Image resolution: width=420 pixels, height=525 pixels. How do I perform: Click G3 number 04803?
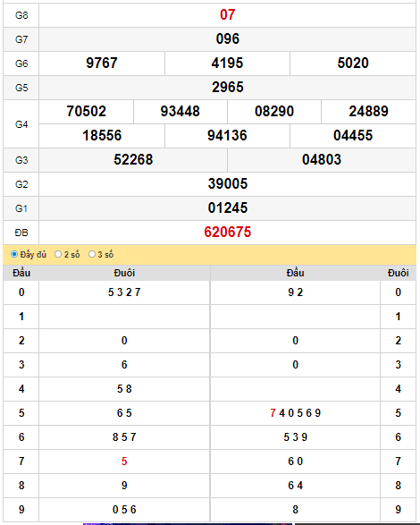point(322,159)
